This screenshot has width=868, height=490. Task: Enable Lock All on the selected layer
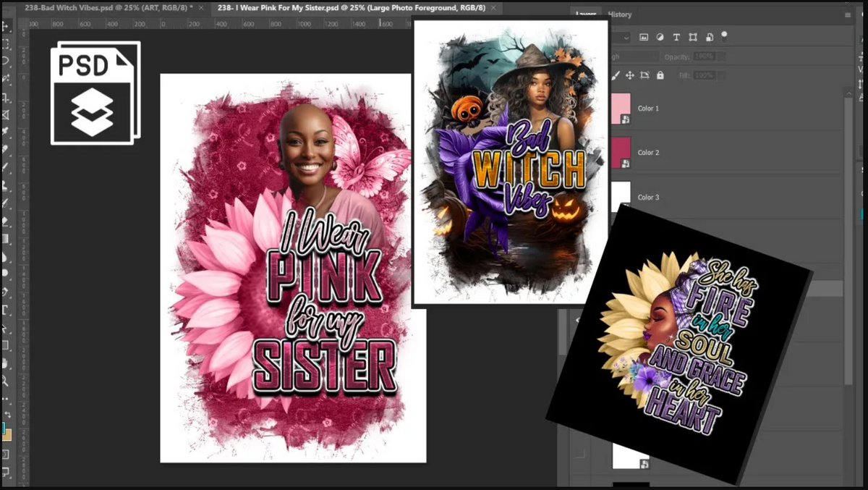660,75
